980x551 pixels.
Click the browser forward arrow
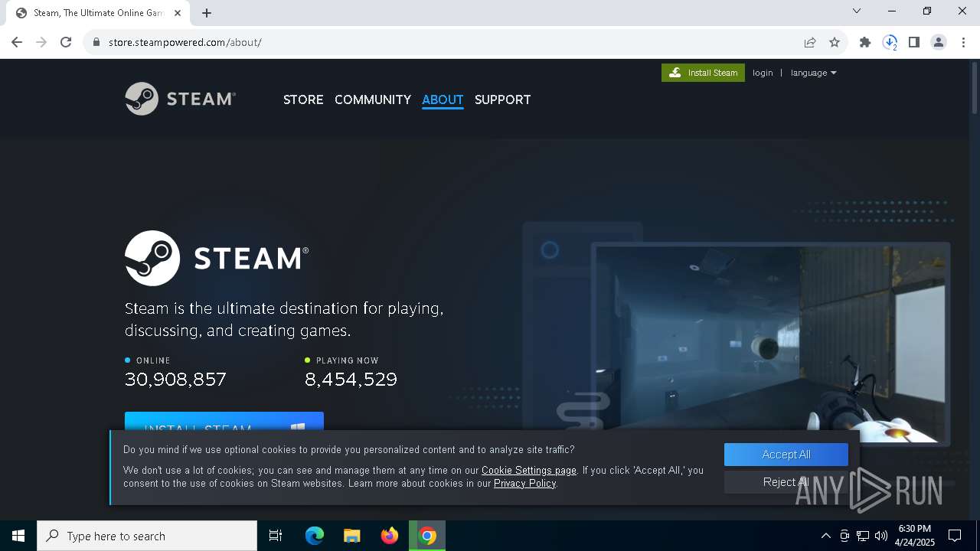pos(41,42)
